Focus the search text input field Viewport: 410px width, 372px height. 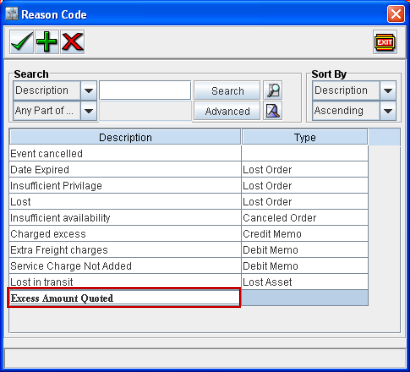click(145, 90)
